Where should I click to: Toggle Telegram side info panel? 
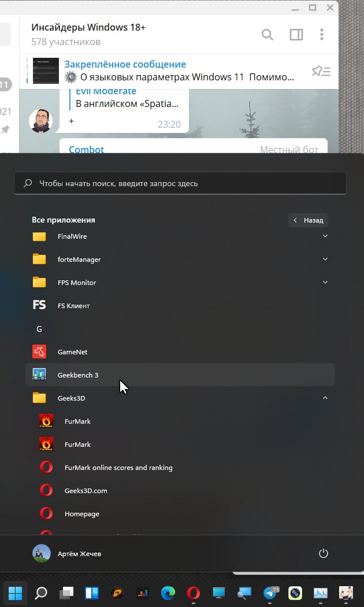click(x=296, y=35)
